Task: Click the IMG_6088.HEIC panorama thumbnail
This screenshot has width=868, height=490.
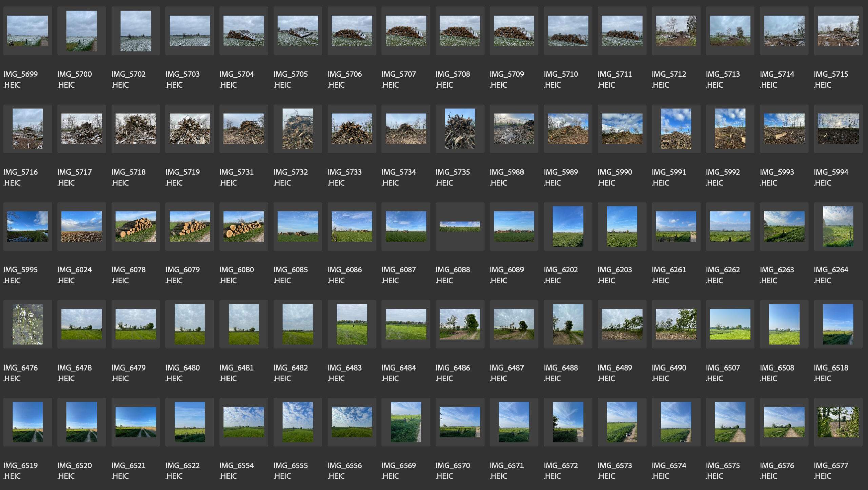Action: pyautogui.click(x=460, y=226)
